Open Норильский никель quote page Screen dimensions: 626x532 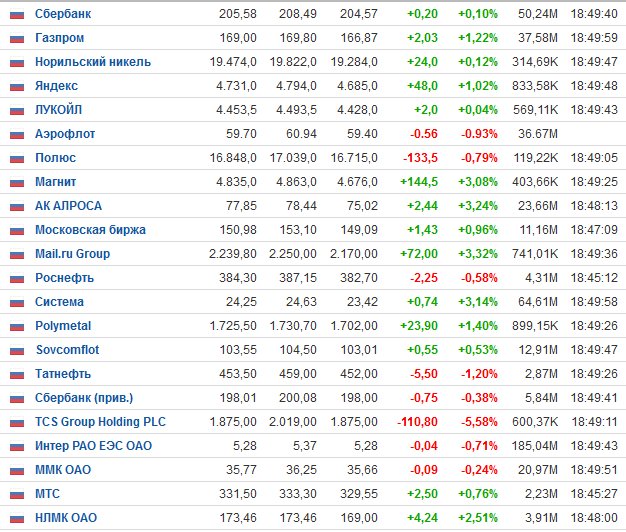[93, 62]
